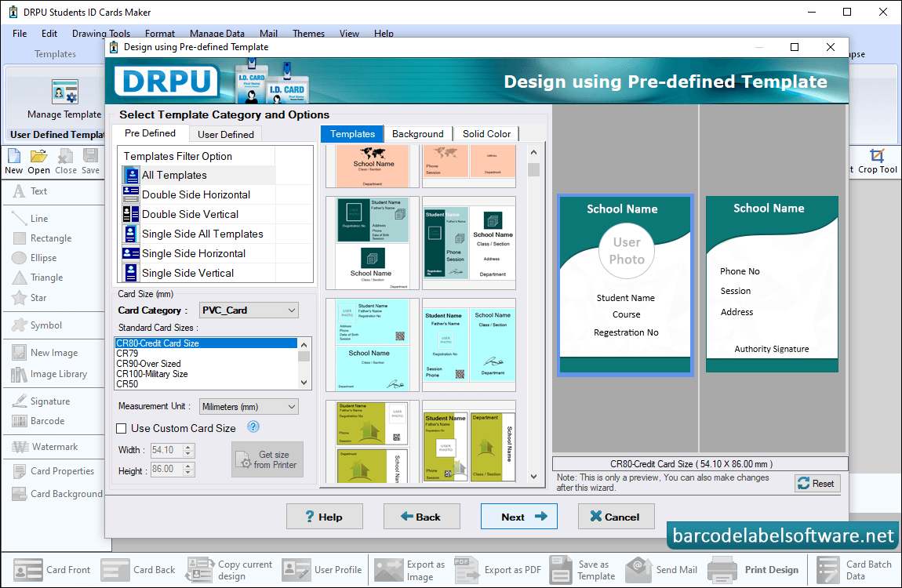Open Card Batch Data
This screenshot has height=588, width=902.
(x=855, y=570)
